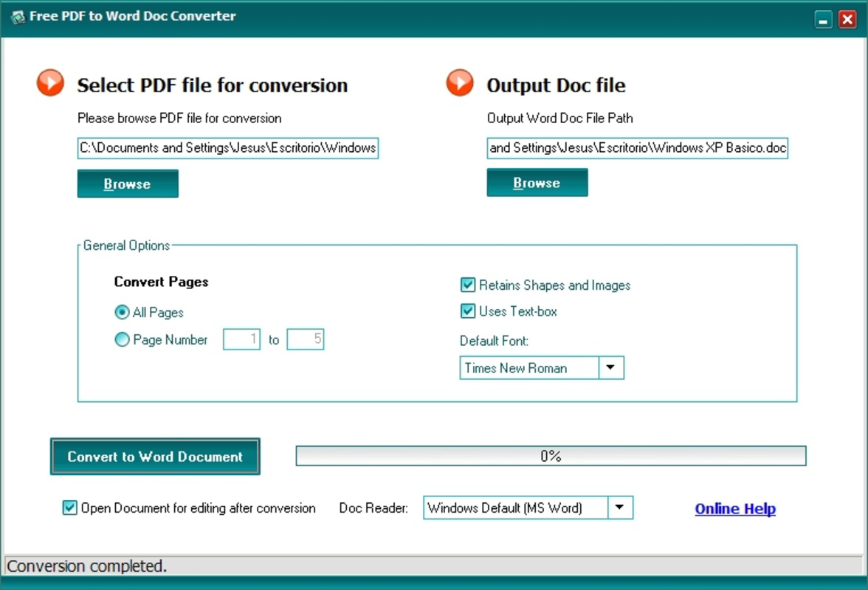This screenshot has height=590, width=868.
Task: Click the 'Doc Reader:' label
Action: (x=373, y=508)
